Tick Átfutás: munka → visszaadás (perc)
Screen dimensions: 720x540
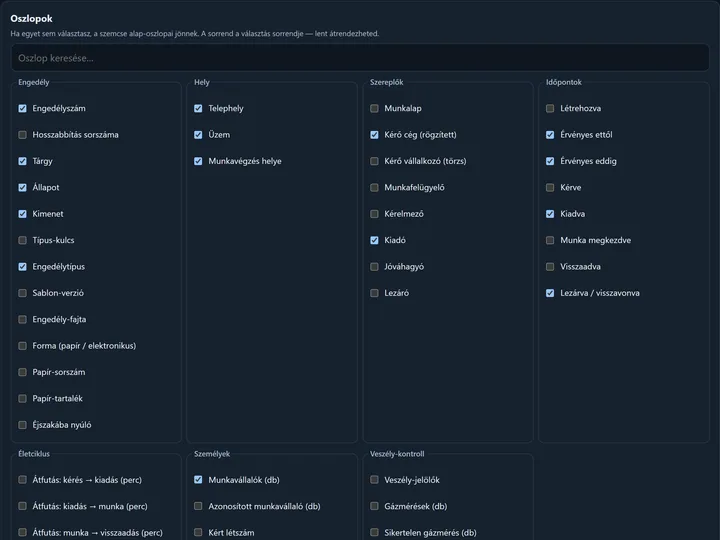click(x=22, y=533)
